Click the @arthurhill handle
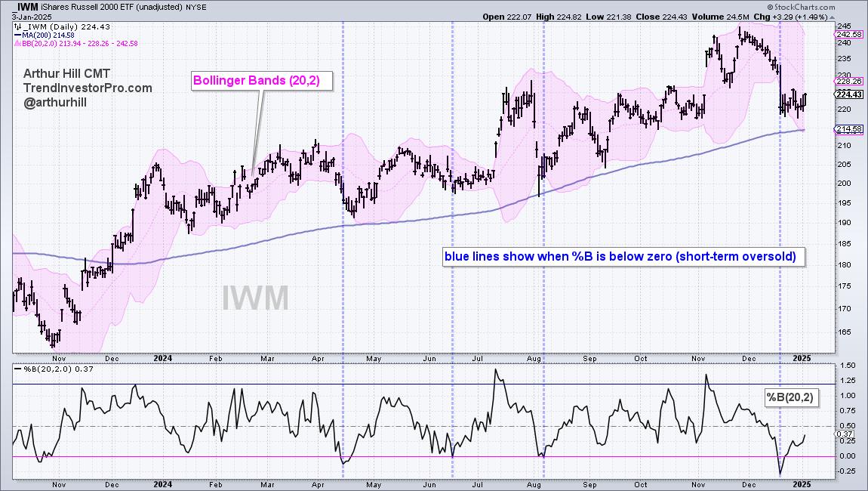The width and height of the screenshot is (868, 491). tap(55, 103)
